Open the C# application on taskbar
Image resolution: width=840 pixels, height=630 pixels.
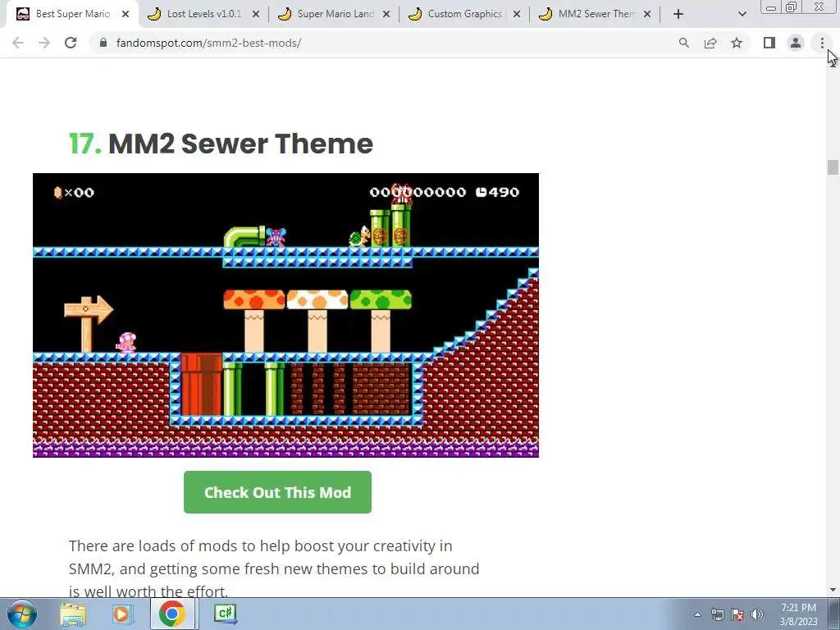tap(226, 614)
